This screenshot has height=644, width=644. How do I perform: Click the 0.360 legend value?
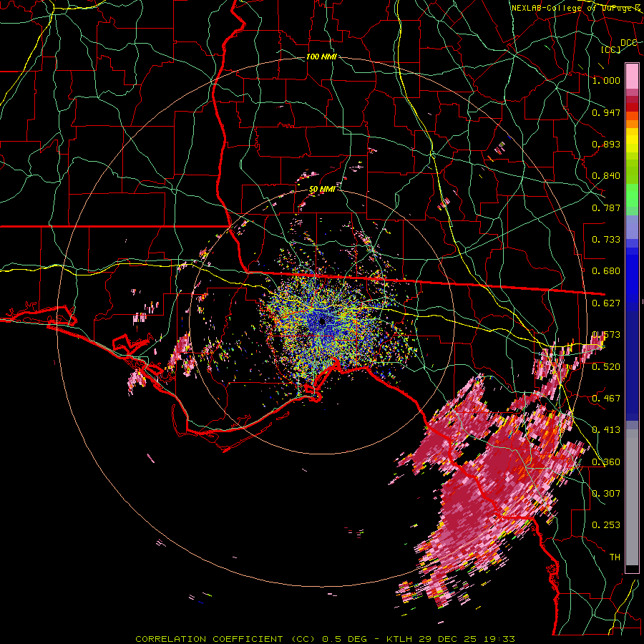606,462
